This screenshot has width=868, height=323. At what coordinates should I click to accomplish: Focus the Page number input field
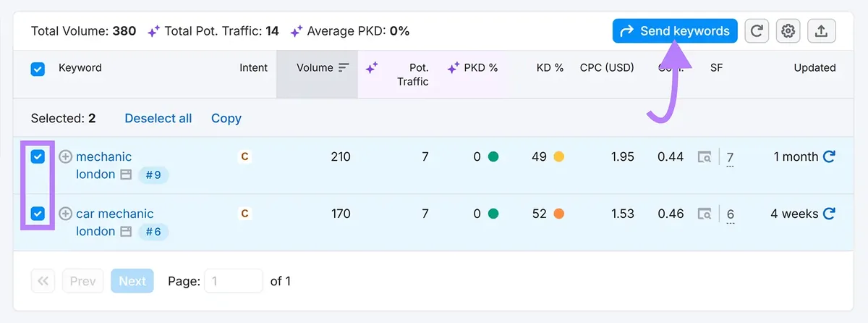(234, 281)
